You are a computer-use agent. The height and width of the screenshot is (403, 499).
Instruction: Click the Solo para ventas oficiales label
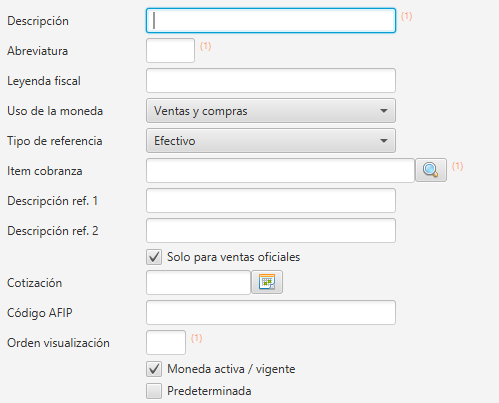233,257
